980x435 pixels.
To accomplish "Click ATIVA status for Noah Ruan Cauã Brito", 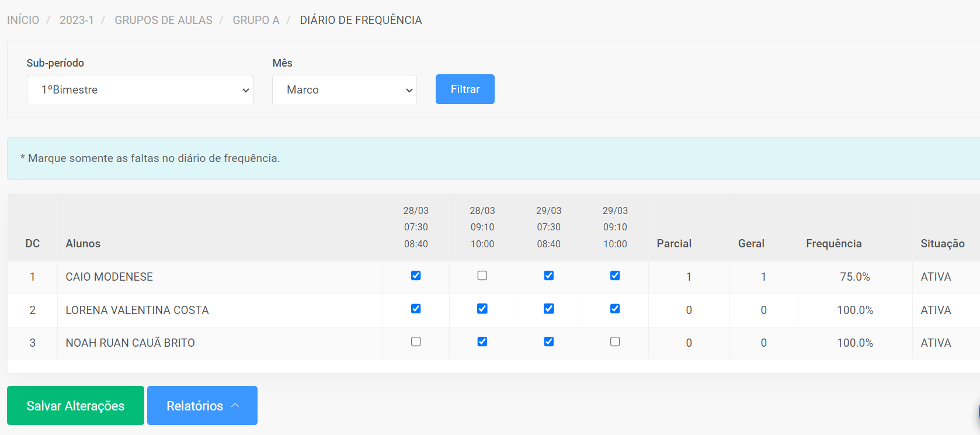I will [936, 343].
